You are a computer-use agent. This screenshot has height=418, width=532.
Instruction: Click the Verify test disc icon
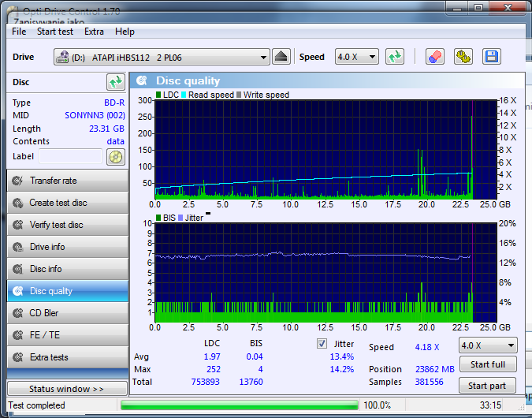click(17, 225)
